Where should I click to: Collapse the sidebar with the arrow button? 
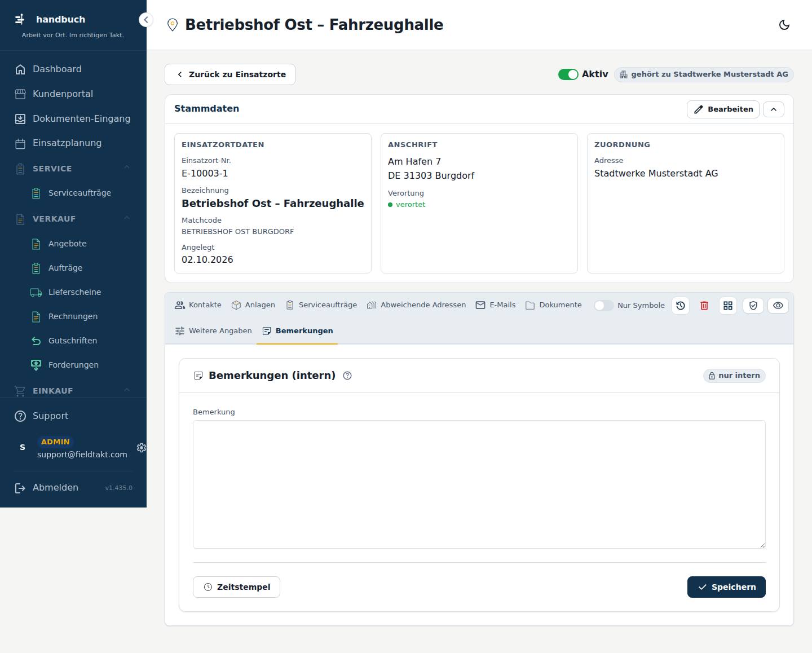coord(145,20)
